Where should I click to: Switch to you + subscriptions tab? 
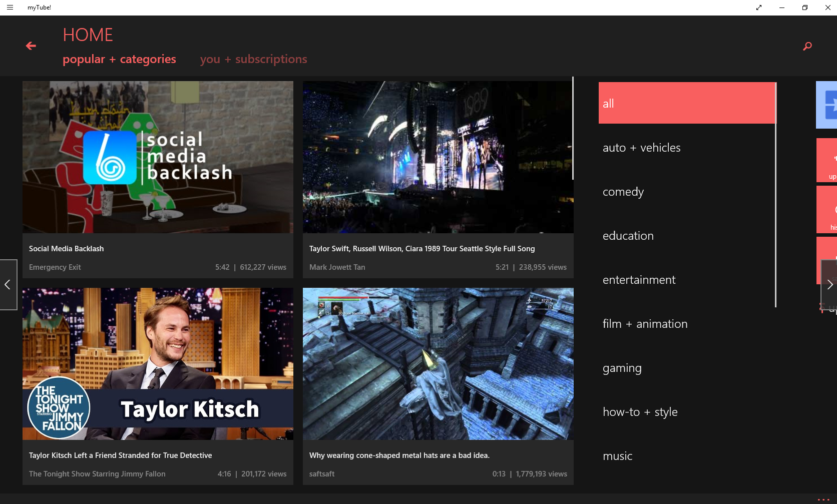point(253,59)
